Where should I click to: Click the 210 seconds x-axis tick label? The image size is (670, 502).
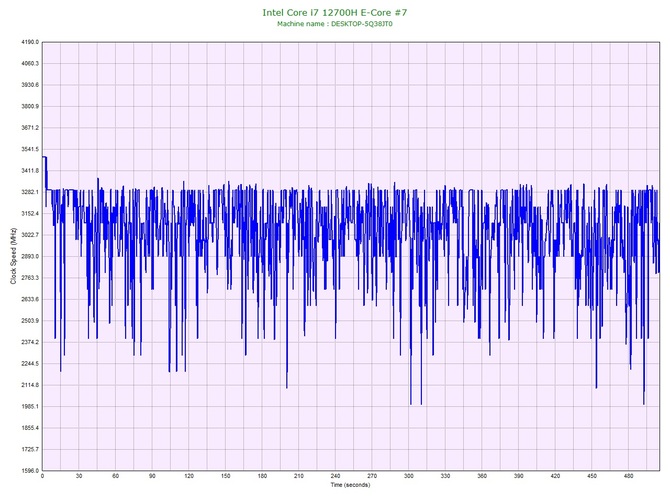[299, 476]
